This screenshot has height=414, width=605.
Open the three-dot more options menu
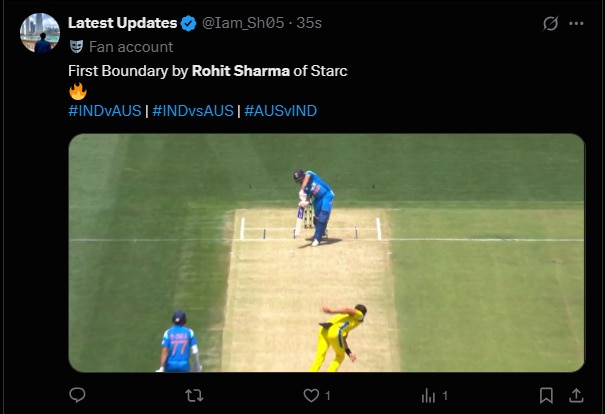click(x=576, y=23)
